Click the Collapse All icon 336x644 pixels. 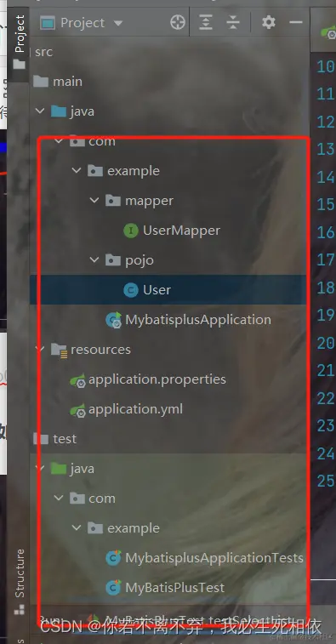pos(233,23)
